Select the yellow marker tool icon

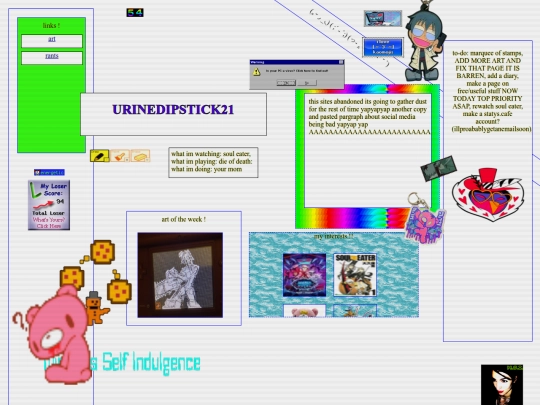coord(100,156)
